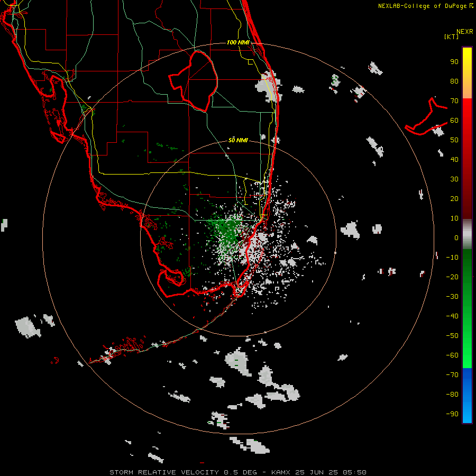Screen dimensions: 476x476
Task: Click the 80 value on the velocity scale
Action: (x=454, y=81)
